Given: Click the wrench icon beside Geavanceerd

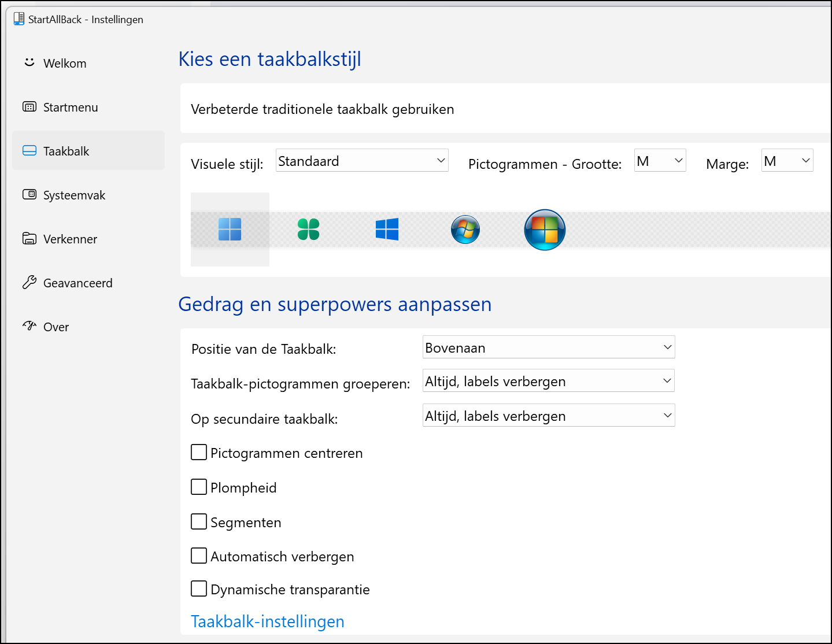Looking at the screenshot, I should pos(29,283).
